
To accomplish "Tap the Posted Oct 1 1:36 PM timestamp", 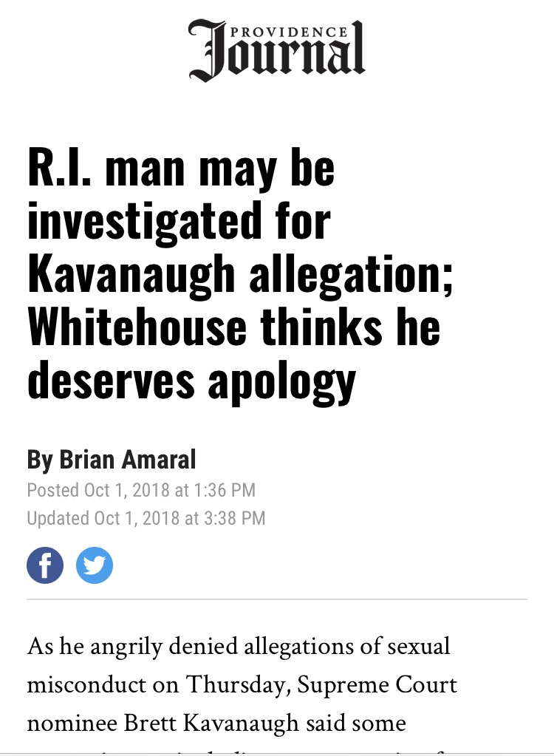I will [141, 489].
